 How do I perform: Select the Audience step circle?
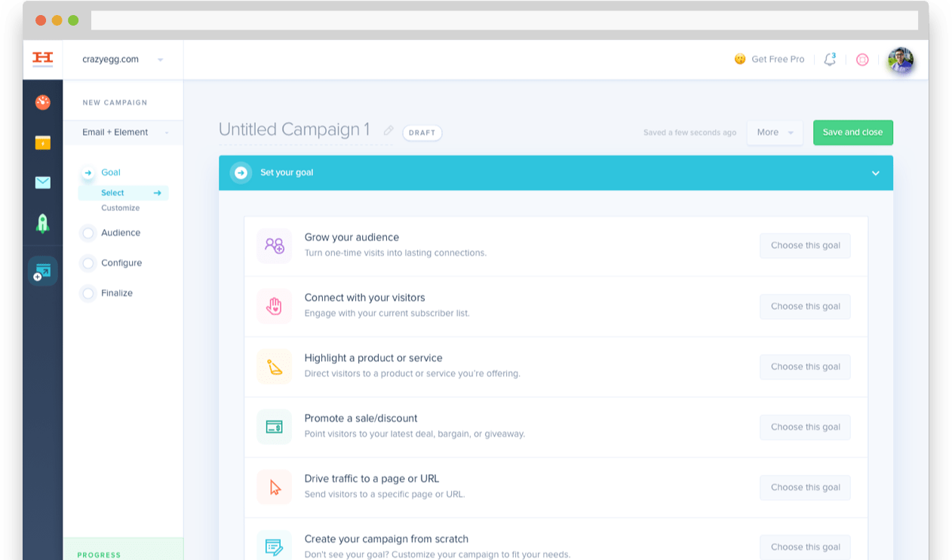(88, 233)
